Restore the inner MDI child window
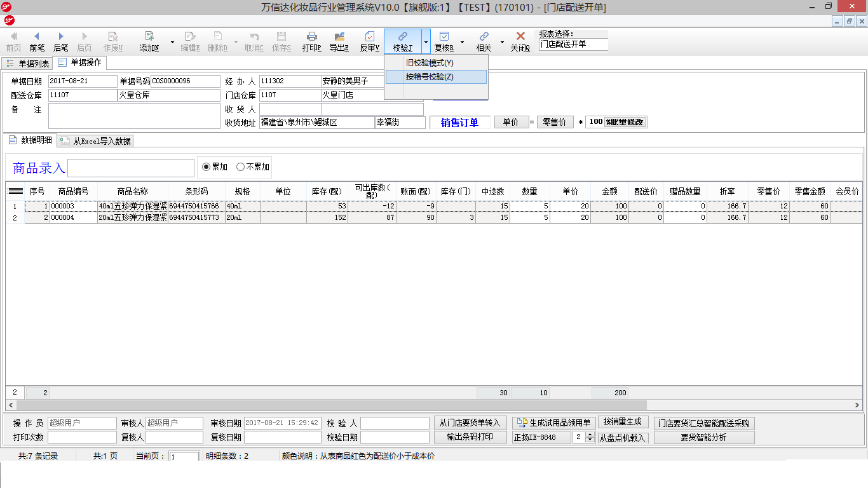 tap(850, 21)
